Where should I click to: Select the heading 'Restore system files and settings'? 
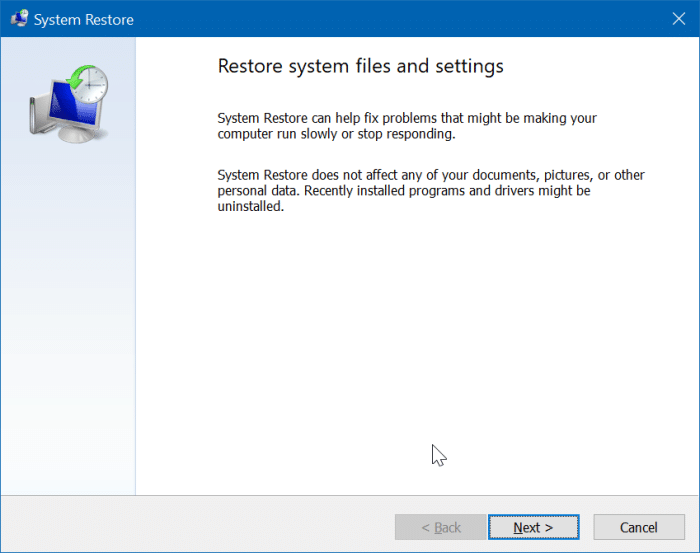click(x=360, y=66)
